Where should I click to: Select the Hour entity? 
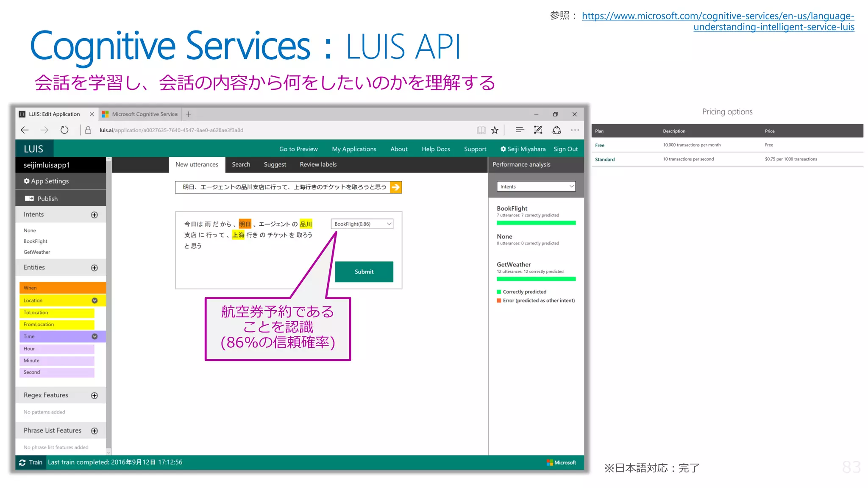[57, 349]
